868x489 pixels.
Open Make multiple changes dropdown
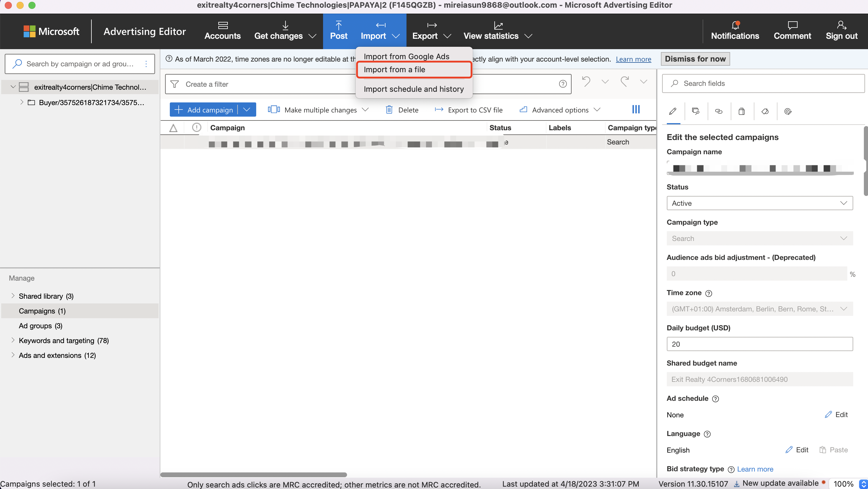(x=318, y=110)
